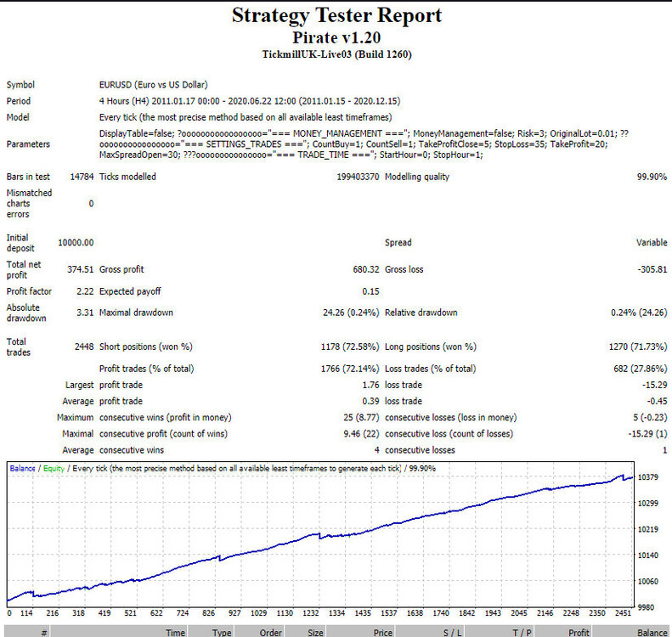Click the Expected payoff 0.15 value

pyautogui.click(x=370, y=291)
